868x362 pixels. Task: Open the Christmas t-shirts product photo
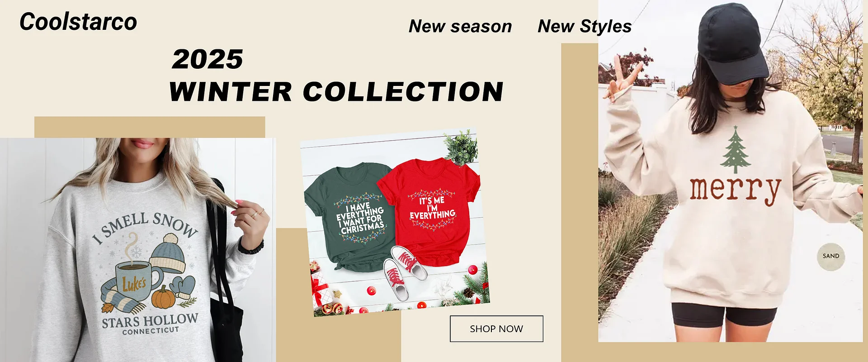pos(395,223)
